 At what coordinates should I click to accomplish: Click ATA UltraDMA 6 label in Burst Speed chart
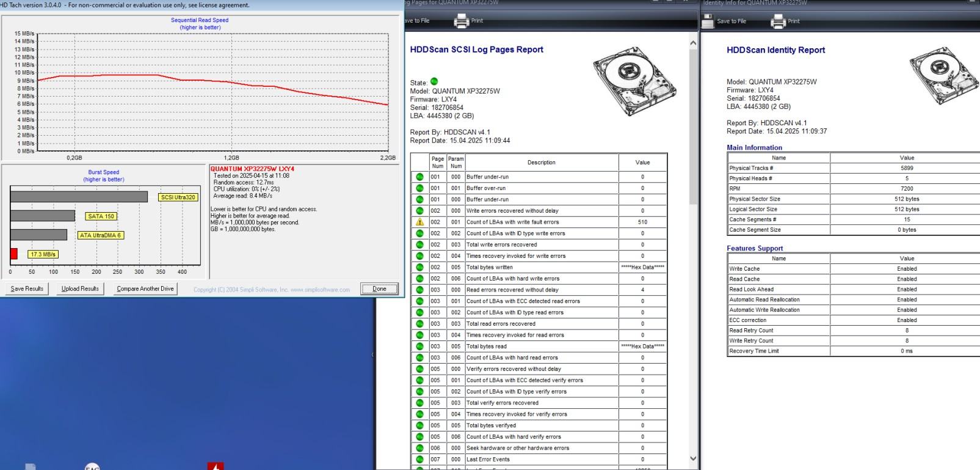click(101, 235)
